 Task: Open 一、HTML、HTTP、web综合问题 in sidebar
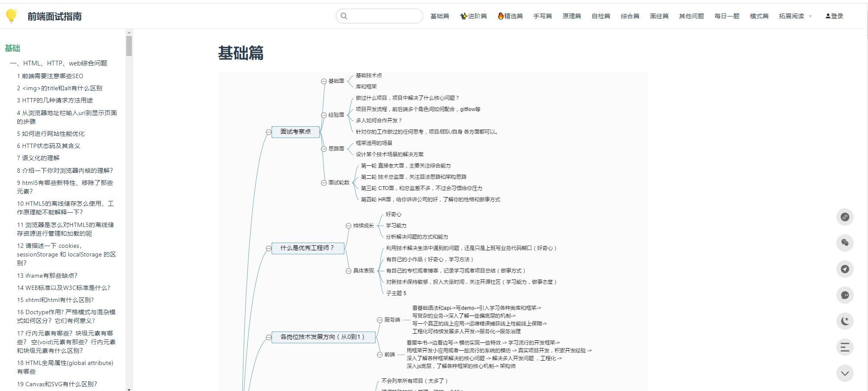[x=59, y=63]
